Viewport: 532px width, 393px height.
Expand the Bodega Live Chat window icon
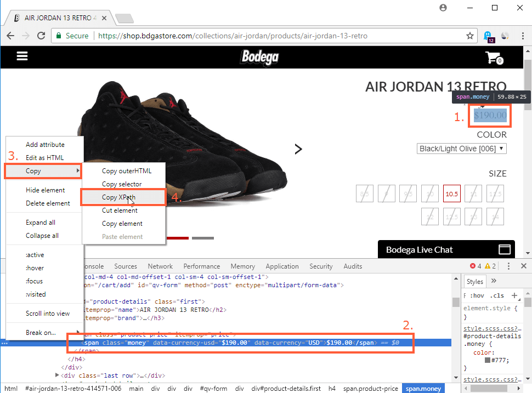(x=505, y=249)
